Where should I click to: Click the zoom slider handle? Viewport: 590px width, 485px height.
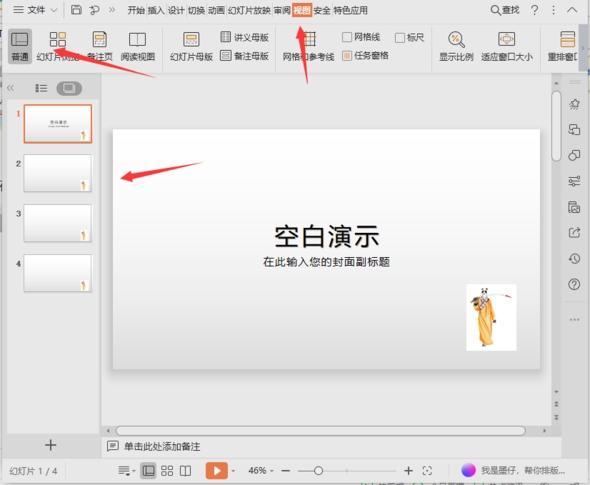pyautogui.click(x=318, y=471)
